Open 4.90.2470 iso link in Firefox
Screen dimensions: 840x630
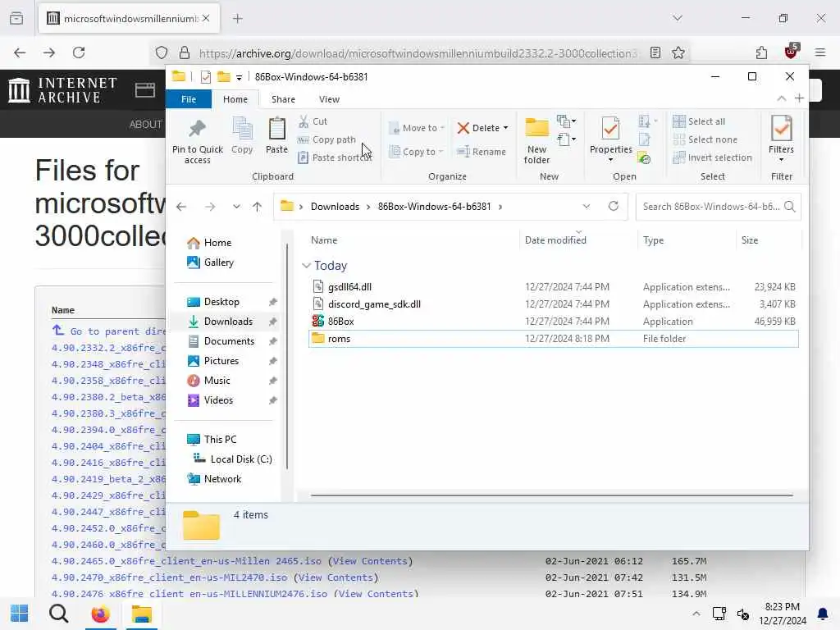click(x=169, y=577)
